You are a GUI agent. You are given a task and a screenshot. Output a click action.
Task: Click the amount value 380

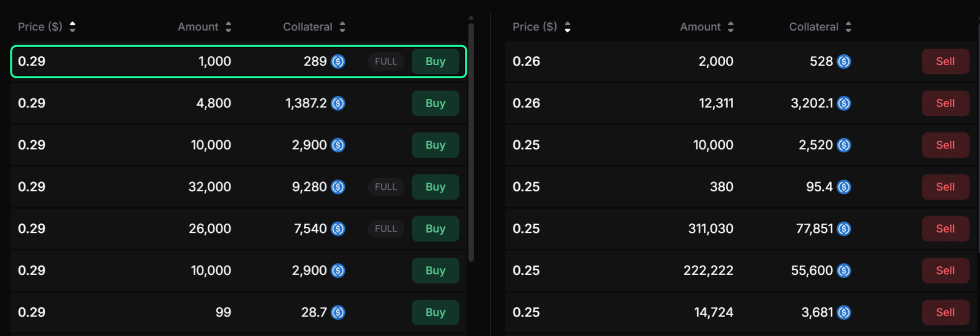pos(722,187)
